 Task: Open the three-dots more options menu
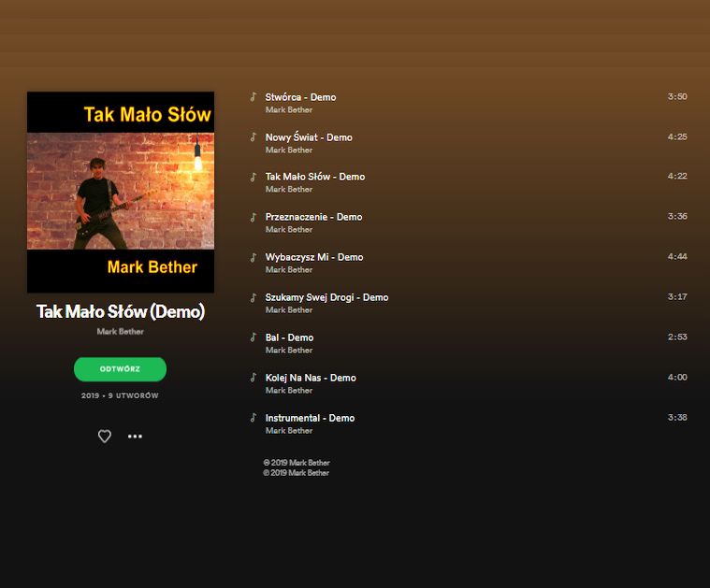[135, 437]
